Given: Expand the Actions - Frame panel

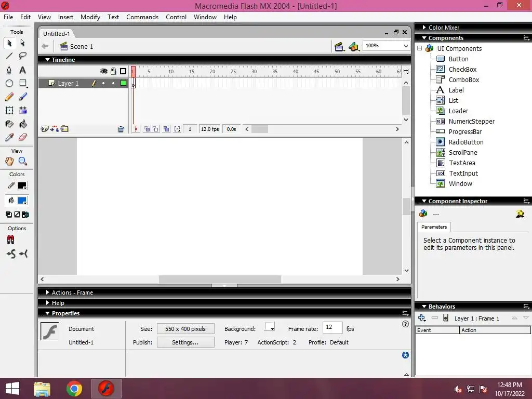Looking at the screenshot, I should click(x=47, y=292).
